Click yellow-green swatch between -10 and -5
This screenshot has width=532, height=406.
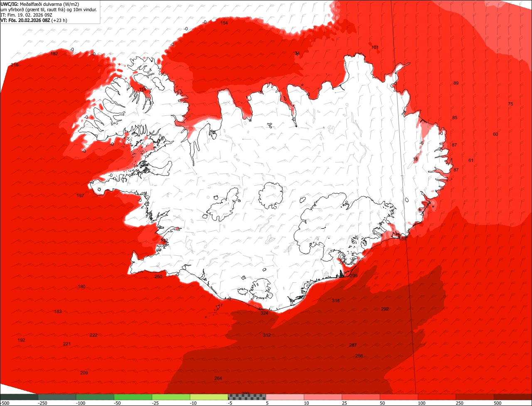[209, 397]
